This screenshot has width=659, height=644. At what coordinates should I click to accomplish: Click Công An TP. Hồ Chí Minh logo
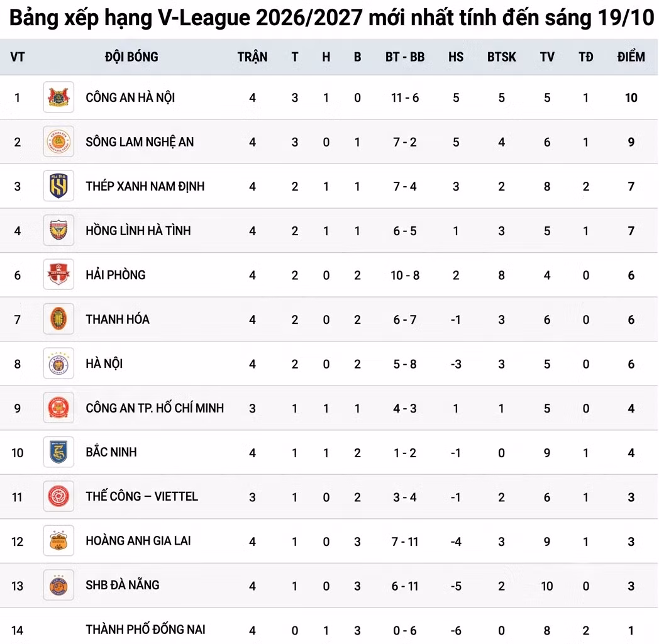[x=58, y=408]
